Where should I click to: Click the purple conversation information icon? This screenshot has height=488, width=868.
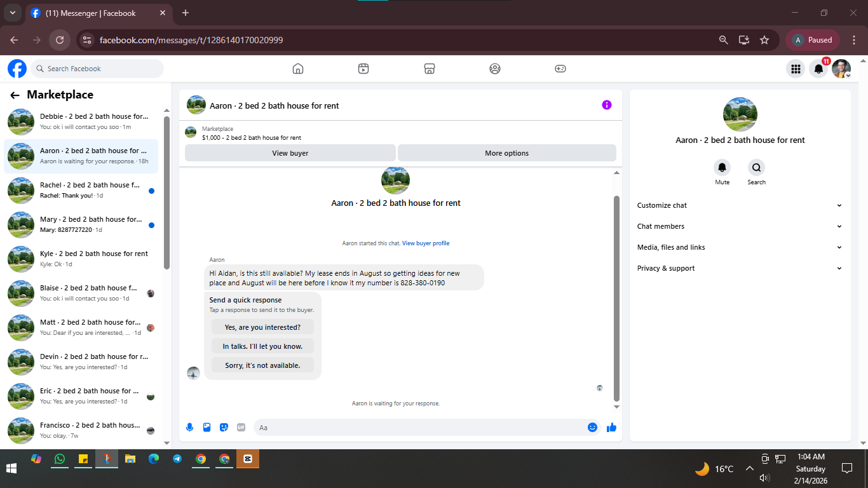click(x=607, y=105)
